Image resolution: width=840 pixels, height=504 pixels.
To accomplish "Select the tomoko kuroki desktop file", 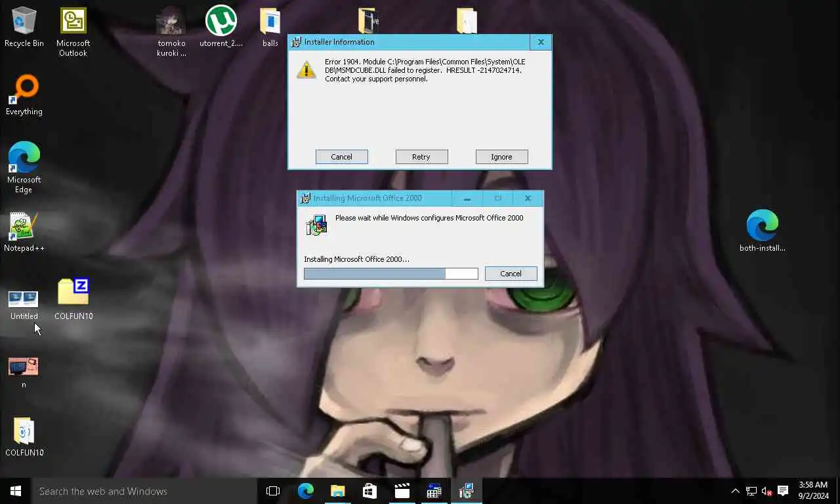I will (171, 33).
